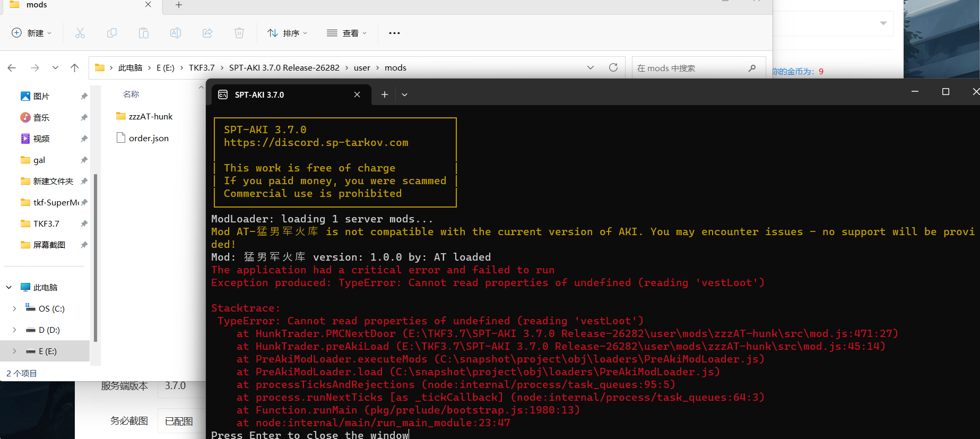Click the Copy icon in Explorer toolbar
980x439 pixels.
click(x=112, y=33)
